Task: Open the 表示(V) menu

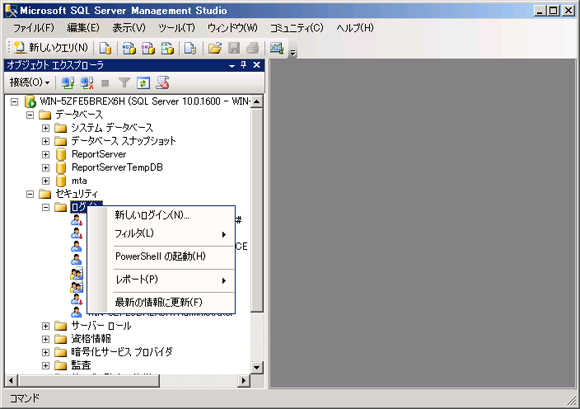Action: (129, 28)
